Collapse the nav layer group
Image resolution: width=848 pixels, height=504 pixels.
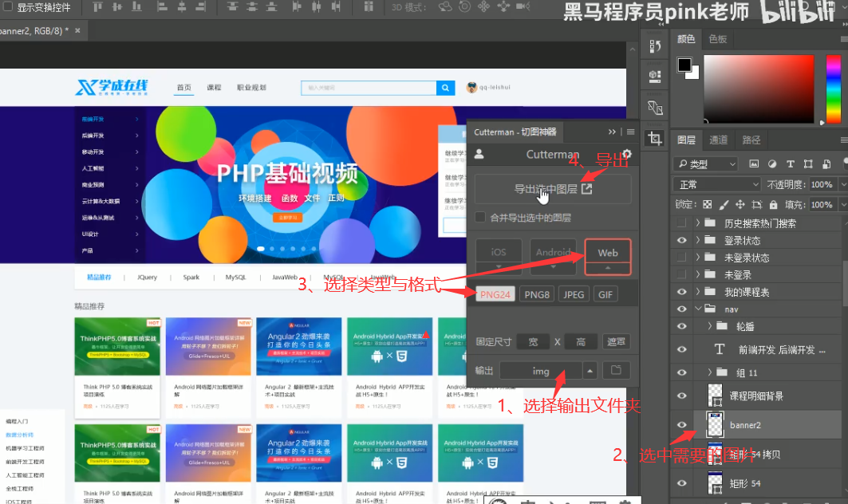[698, 309]
